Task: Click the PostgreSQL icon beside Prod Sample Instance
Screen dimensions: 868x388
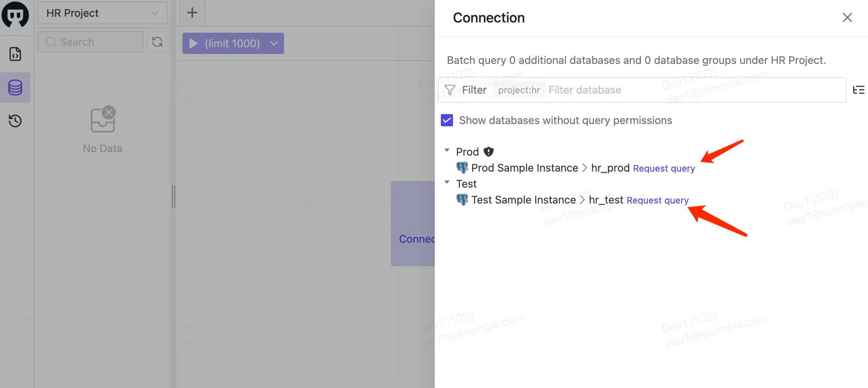Action: 462,167
